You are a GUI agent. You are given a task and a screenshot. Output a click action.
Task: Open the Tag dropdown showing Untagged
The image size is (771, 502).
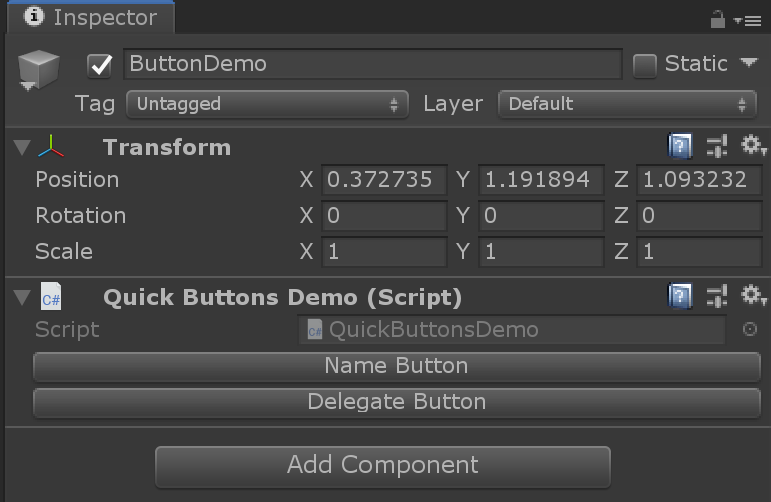coord(267,104)
